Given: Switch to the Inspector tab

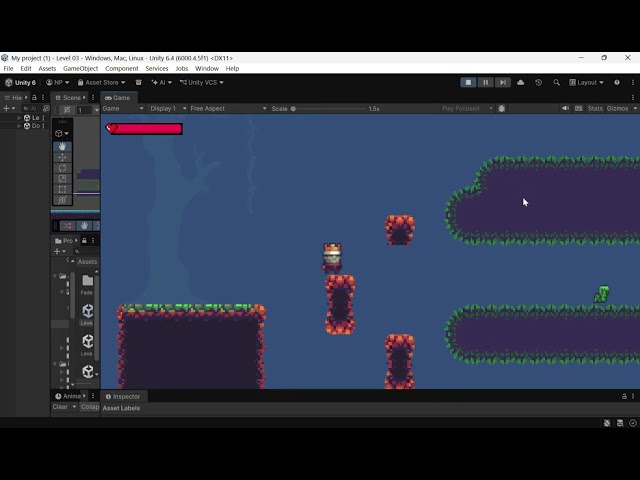Looking at the screenshot, I should tap(122, 396).
